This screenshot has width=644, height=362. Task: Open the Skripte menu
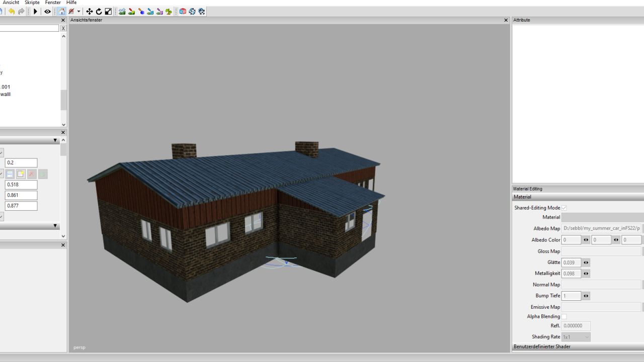click(32, 3)
